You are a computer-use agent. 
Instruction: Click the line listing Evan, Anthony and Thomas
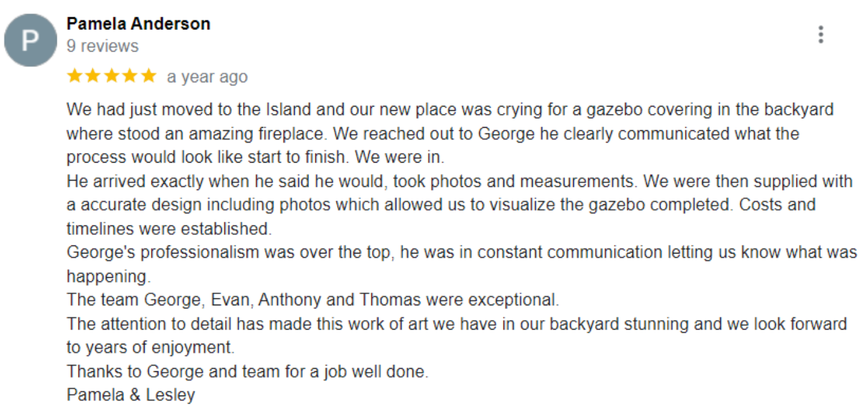(x=313, y=300)
